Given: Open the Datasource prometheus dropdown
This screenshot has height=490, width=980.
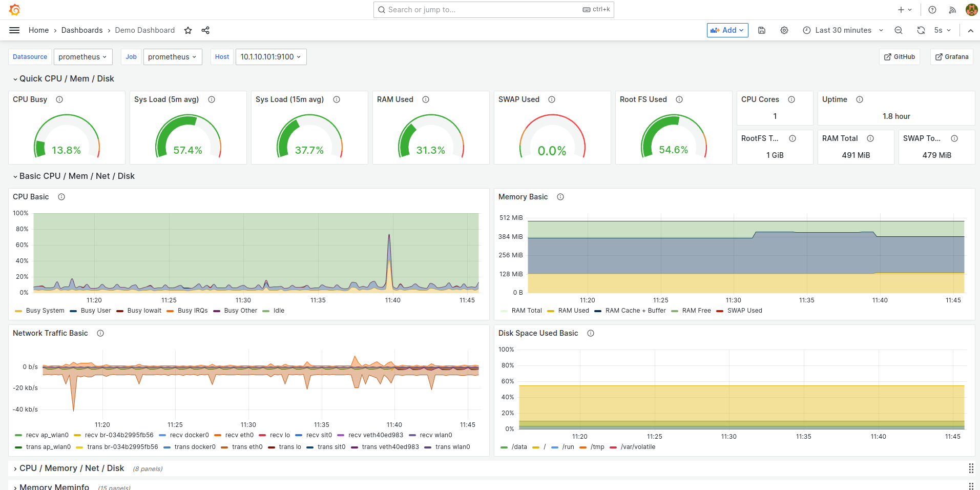Looking at the screenshot, I should point(82,57).
